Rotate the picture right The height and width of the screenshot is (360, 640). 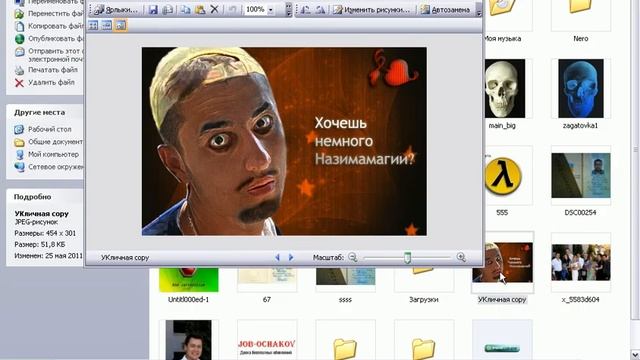tap(320, 9)
